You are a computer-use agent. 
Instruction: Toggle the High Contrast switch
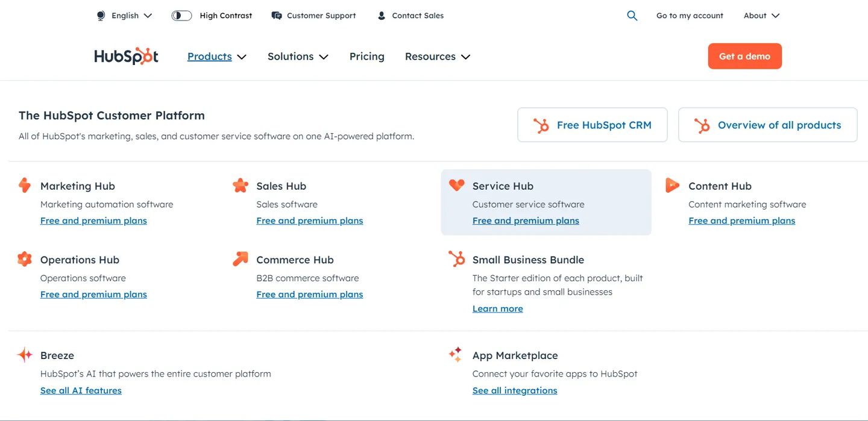tap(181, 16)
